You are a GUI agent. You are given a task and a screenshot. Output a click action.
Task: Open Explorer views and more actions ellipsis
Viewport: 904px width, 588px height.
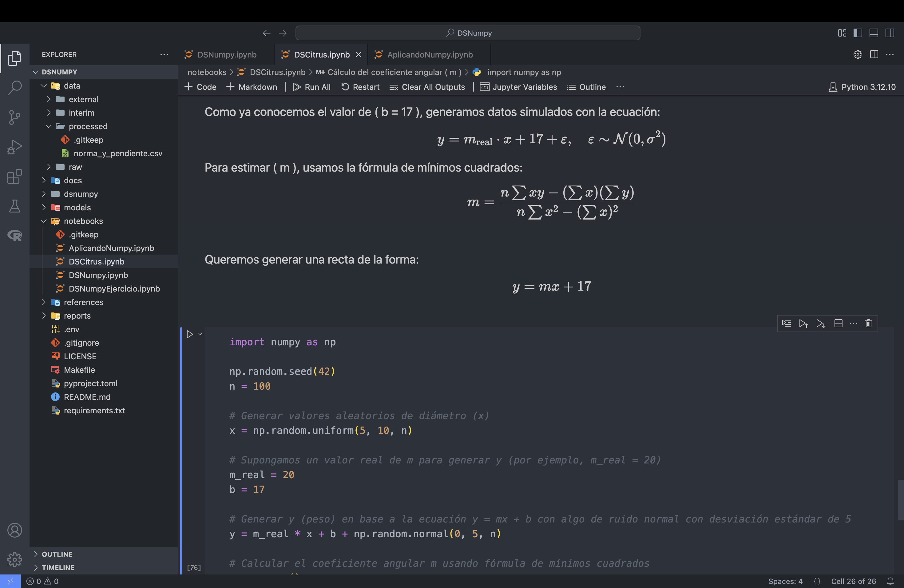click(x=164, y=54)
